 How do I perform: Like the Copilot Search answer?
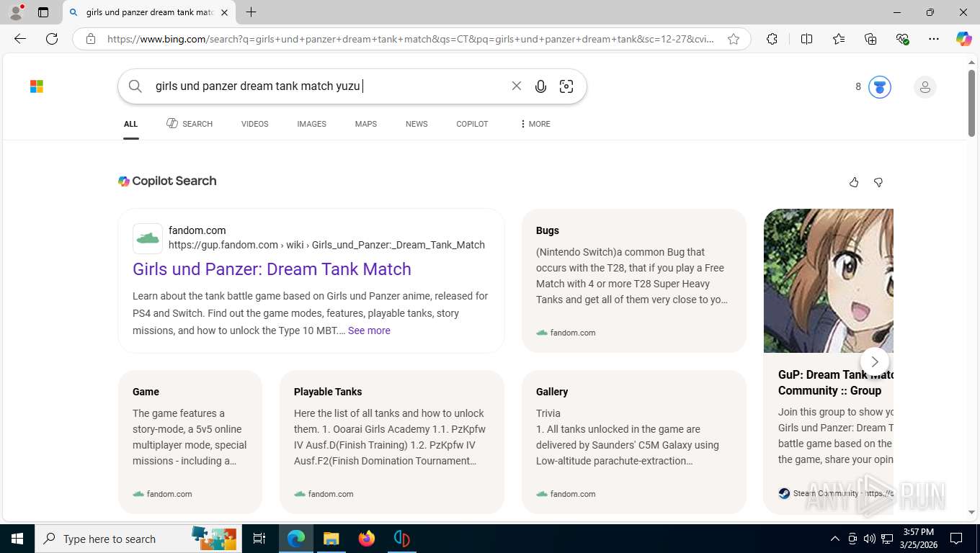click(854, 182)
